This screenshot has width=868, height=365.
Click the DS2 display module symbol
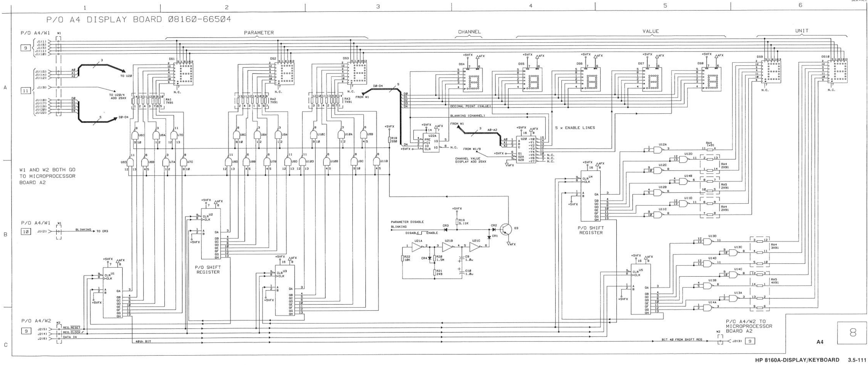click(284, 73)
